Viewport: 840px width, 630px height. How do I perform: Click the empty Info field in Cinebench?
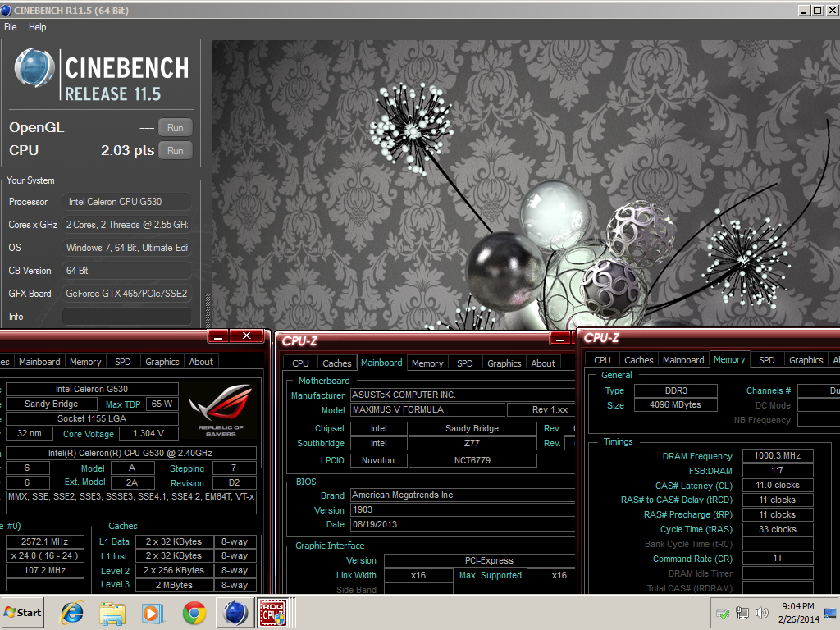(127, 317)
